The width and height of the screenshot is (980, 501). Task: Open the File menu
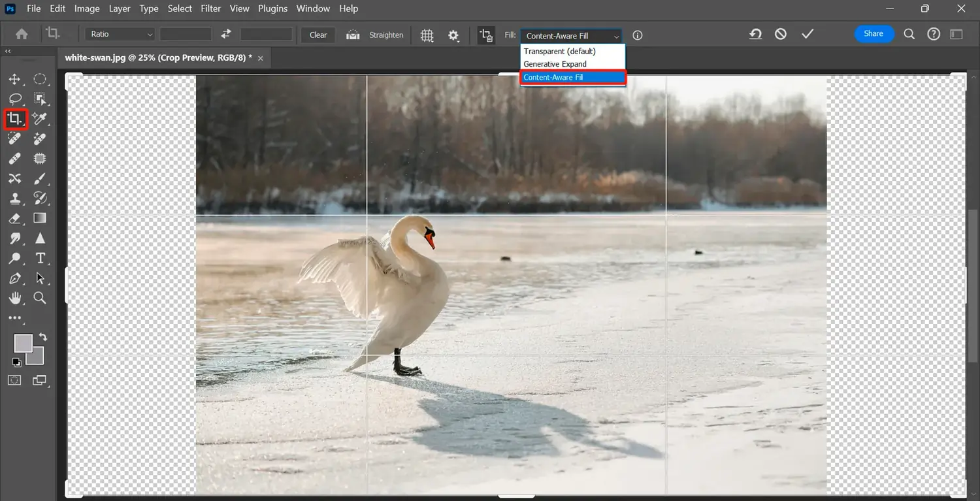(33, 8)
